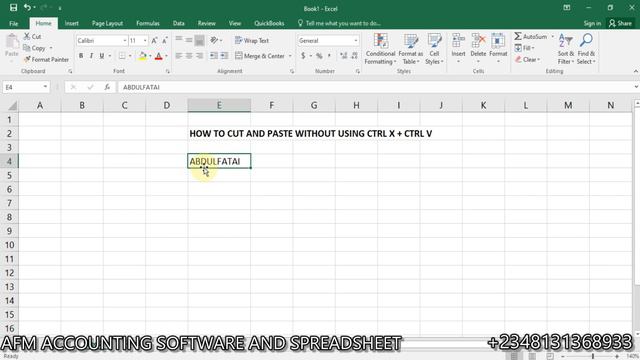Toggle middle vertical alignment
Viewport: 640px width, 360px height.
pos(189,40)
